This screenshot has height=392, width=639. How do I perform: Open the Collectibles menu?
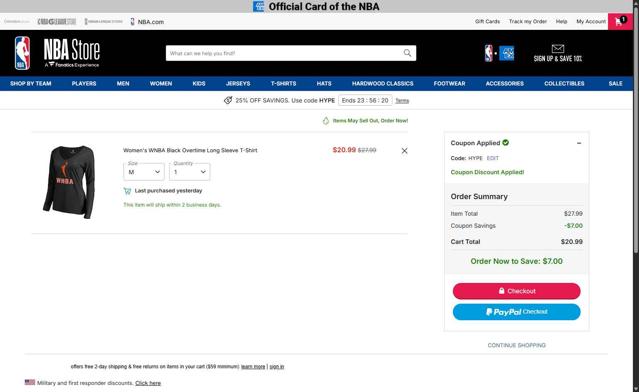tap(564, 84)
